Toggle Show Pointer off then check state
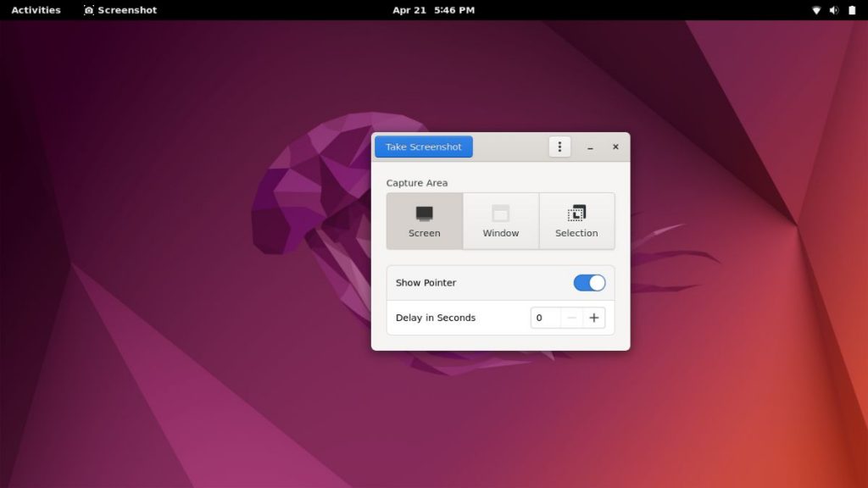 pyautogui.click(x=589, y=282)
